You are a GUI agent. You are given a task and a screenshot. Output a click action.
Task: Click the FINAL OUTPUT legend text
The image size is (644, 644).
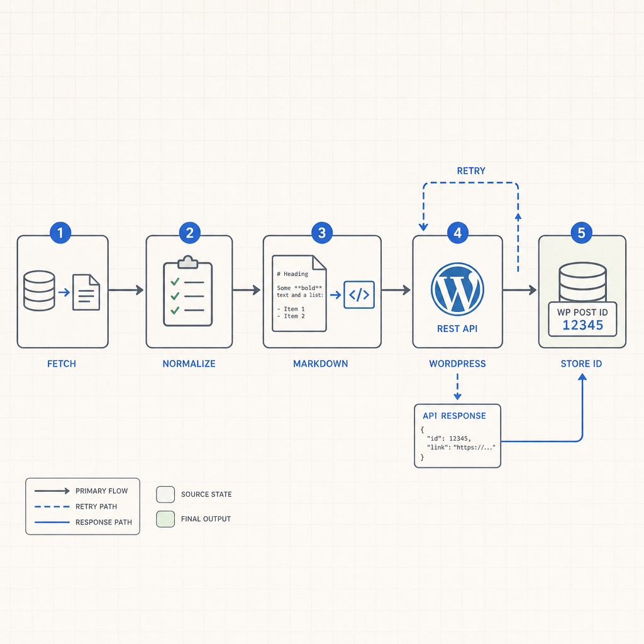coord(206,519)
